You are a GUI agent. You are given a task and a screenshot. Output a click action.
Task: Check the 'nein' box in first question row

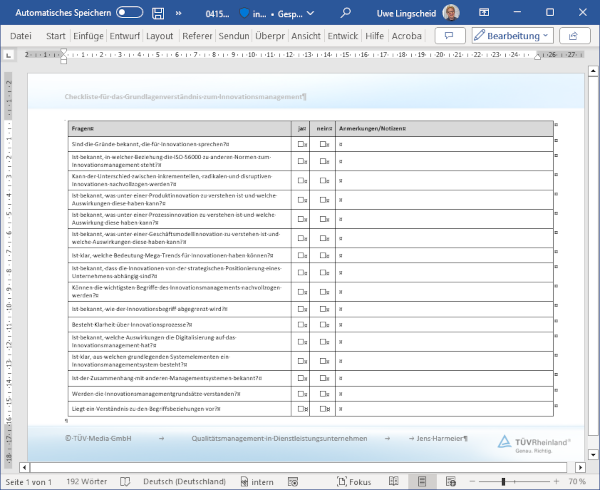click(322, 145)
